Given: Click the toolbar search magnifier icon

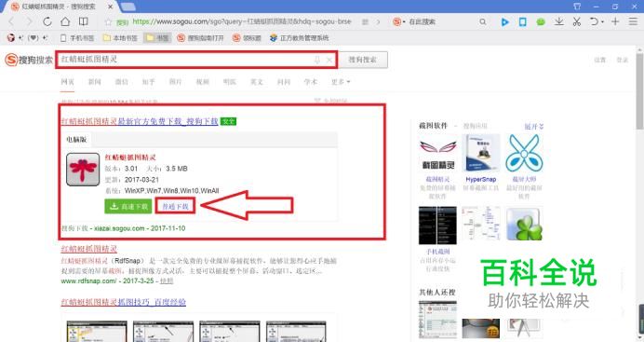Looking at the screenshot, I should click(x=483, y=21).
